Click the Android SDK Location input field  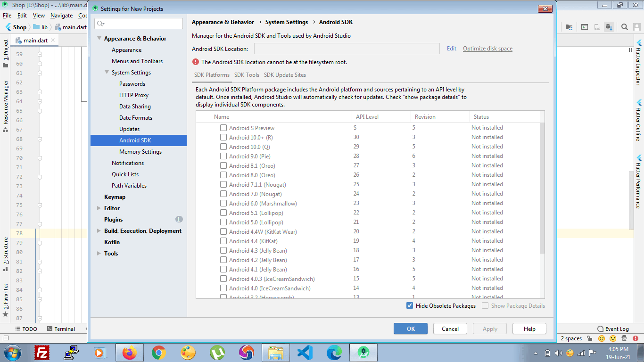(x=347, y=48)
